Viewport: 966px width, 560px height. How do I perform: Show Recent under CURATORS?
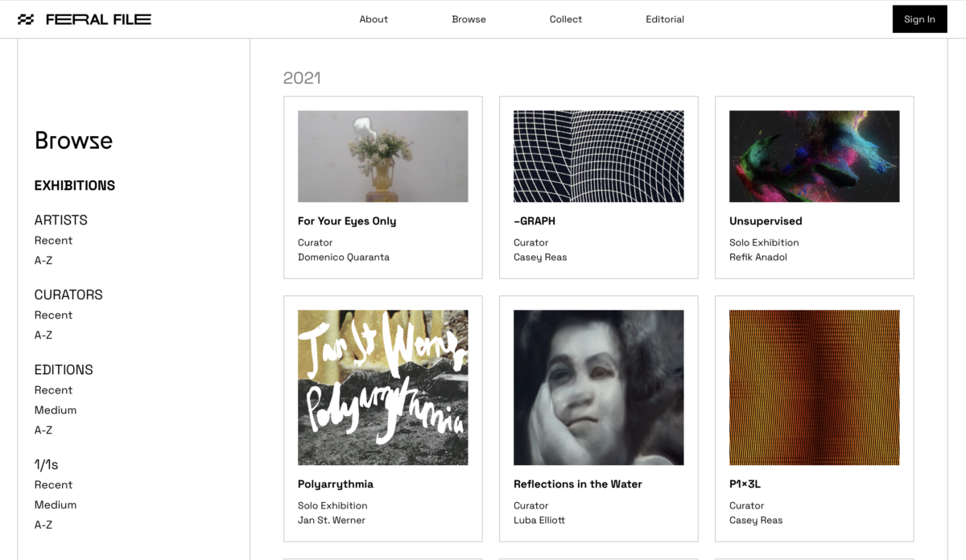(x=53, y=315)
